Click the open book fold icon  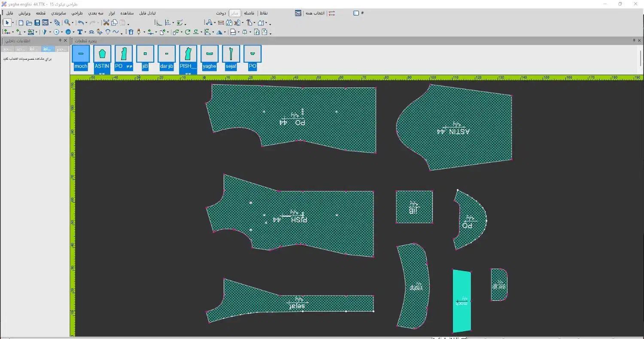pyautogui.click(x=245, y=32)
